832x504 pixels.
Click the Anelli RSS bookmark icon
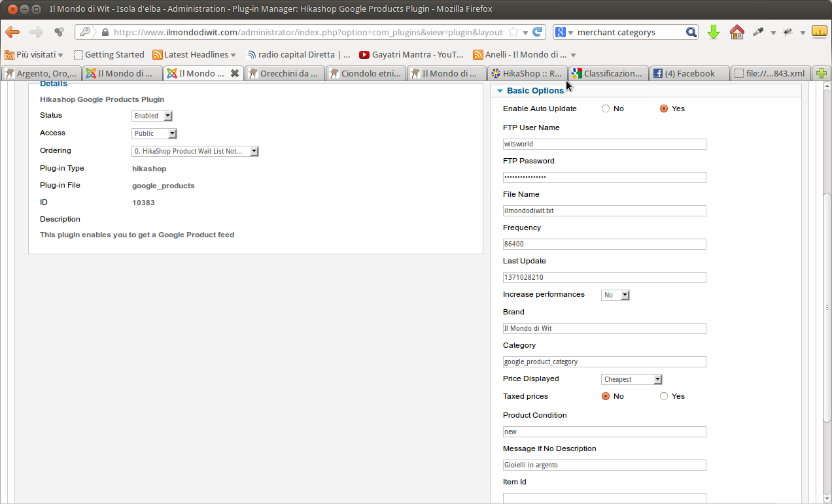478,55
